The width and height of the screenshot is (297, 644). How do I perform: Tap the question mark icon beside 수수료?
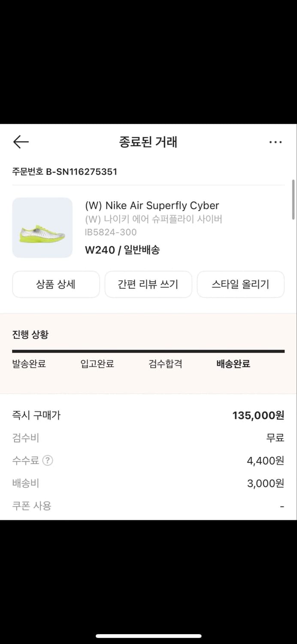click(x=48, y=460)
